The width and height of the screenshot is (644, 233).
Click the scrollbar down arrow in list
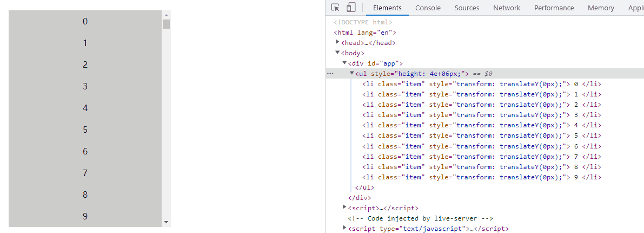pyautogui.click(x=167, y=222)
